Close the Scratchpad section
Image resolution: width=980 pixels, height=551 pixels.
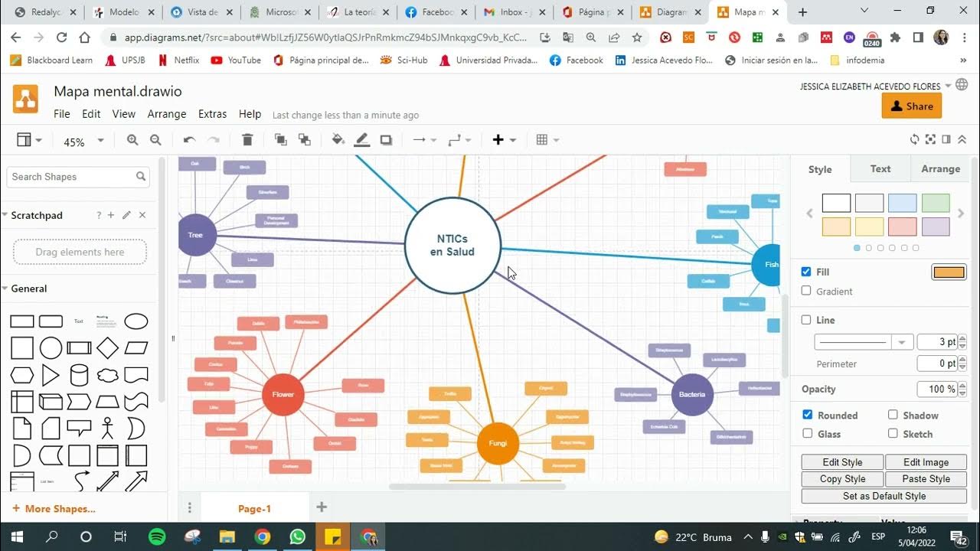[x=142, y=216]
